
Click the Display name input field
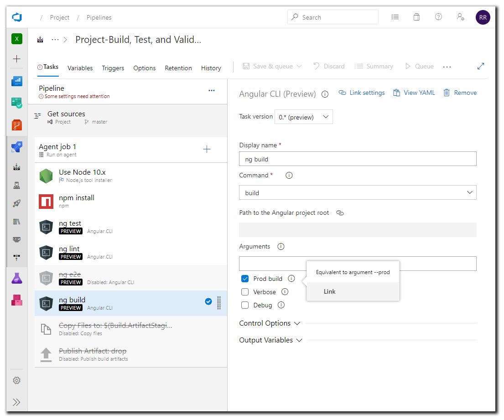point(358,159)
